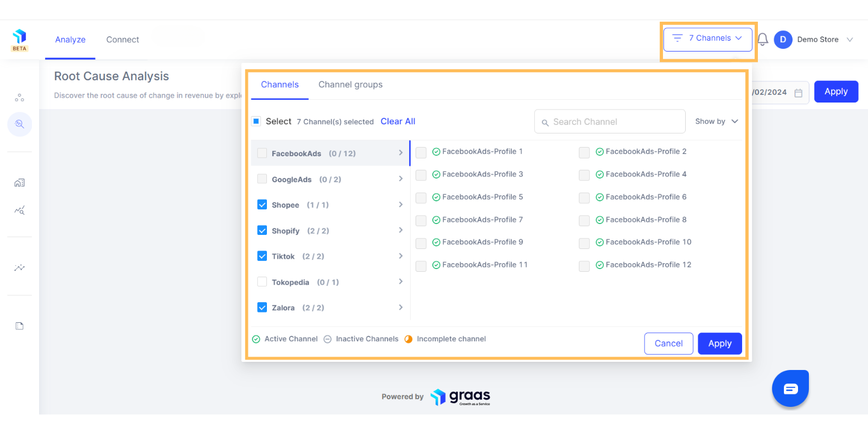Expand Zalora row chevron
This screenshot has height=434, width=868.
pos(401,307)
